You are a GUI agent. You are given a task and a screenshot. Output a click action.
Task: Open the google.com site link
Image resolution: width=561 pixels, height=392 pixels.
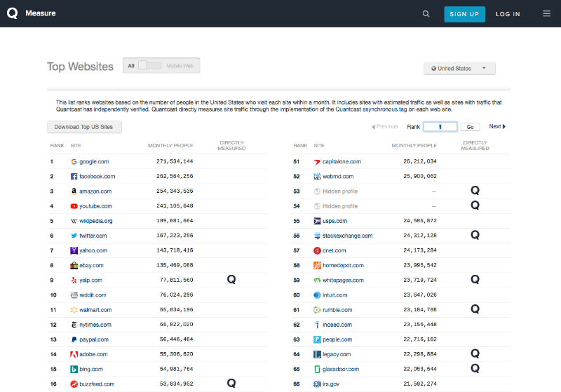pos(94,162)
